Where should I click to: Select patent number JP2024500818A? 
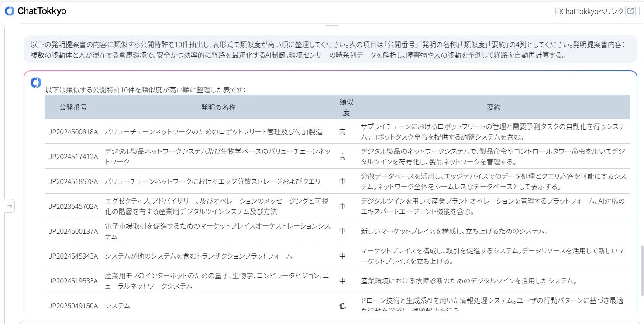point(73,132)
